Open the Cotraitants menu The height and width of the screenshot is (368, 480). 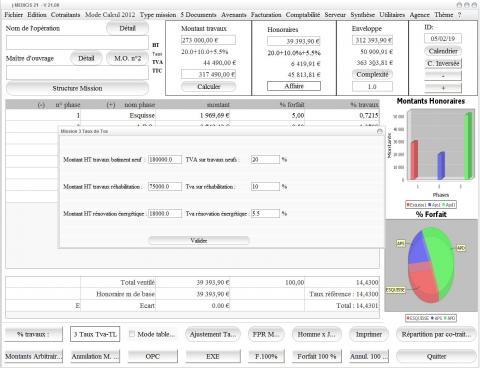(x=65, y=15)
